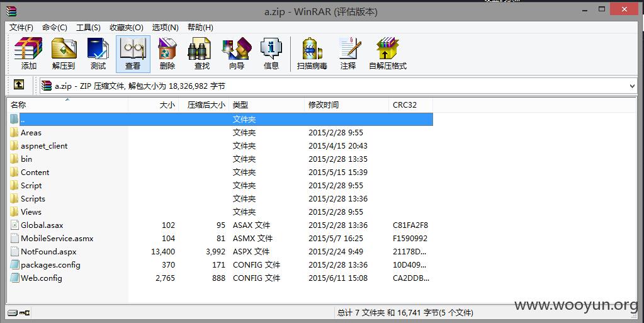The width and height of the screenshot is (644, 323).
Task: Sort by the Modified (修改时间) column header
Action: click(x=346, y=105)
